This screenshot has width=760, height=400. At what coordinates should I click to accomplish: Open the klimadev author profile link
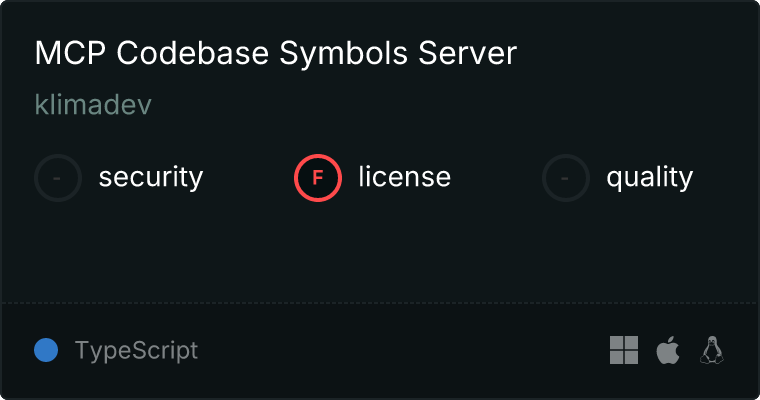93,105
